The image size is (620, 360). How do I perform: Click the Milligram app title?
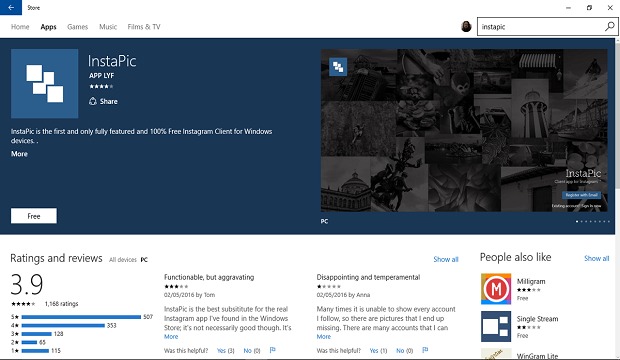pos(531,281)
